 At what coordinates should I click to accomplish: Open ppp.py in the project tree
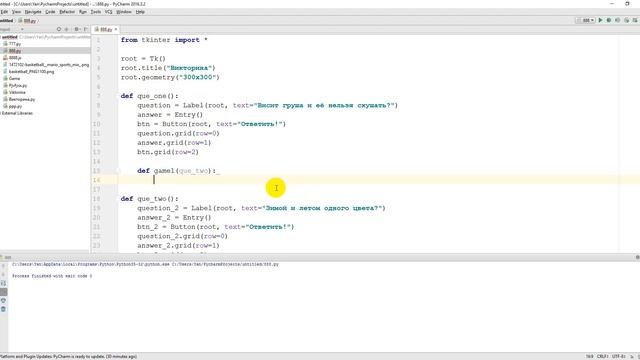(16, 106)
